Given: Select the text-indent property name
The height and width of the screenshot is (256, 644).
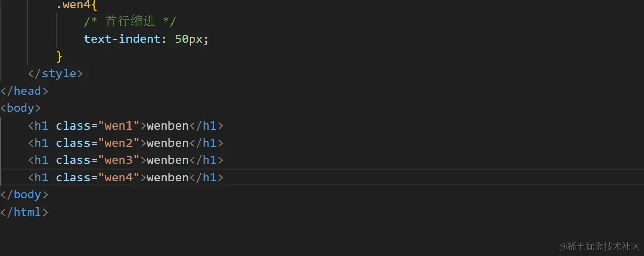Looking at the screenshot, I should (x=122, y=39).
